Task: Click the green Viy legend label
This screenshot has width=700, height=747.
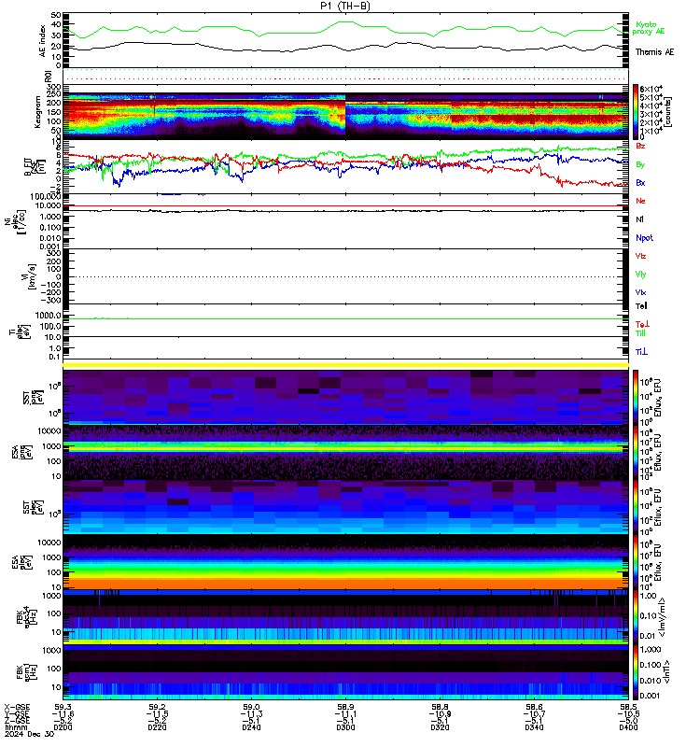Action: tap(640, 275)
